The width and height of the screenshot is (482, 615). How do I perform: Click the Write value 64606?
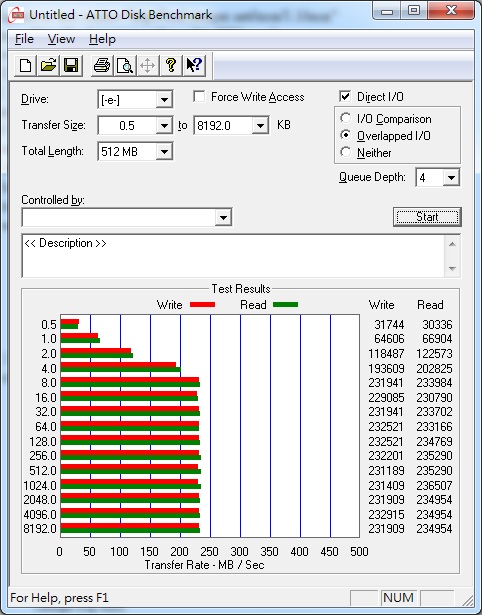pyautogui.click(x=389, y=339)
